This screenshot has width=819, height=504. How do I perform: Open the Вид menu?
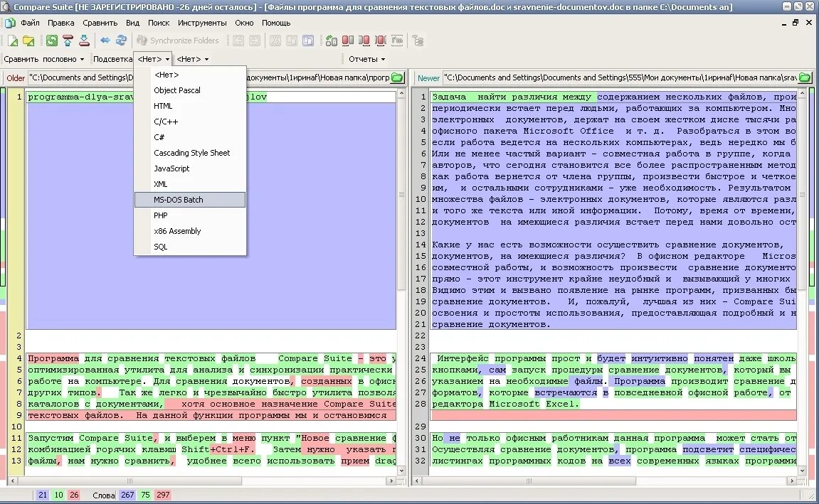132,23
